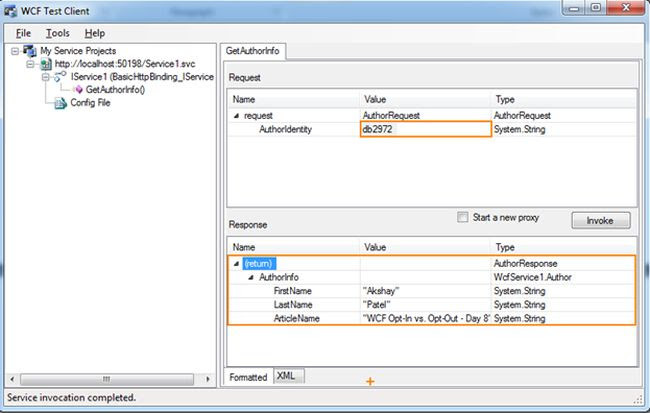The width and height of the screenshot is (650, 413).
Task: Click the My Service Projects computer icon
Action: [x=30, y=51]
